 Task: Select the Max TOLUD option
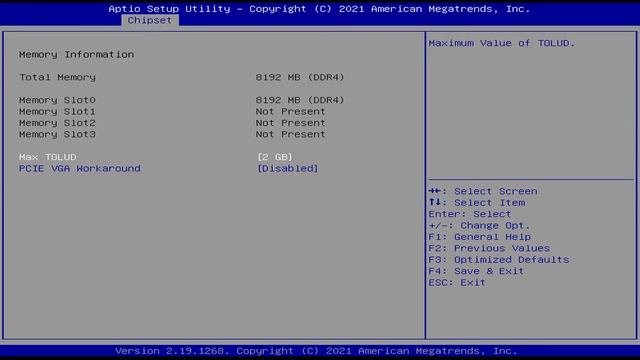tap(48, 157)
